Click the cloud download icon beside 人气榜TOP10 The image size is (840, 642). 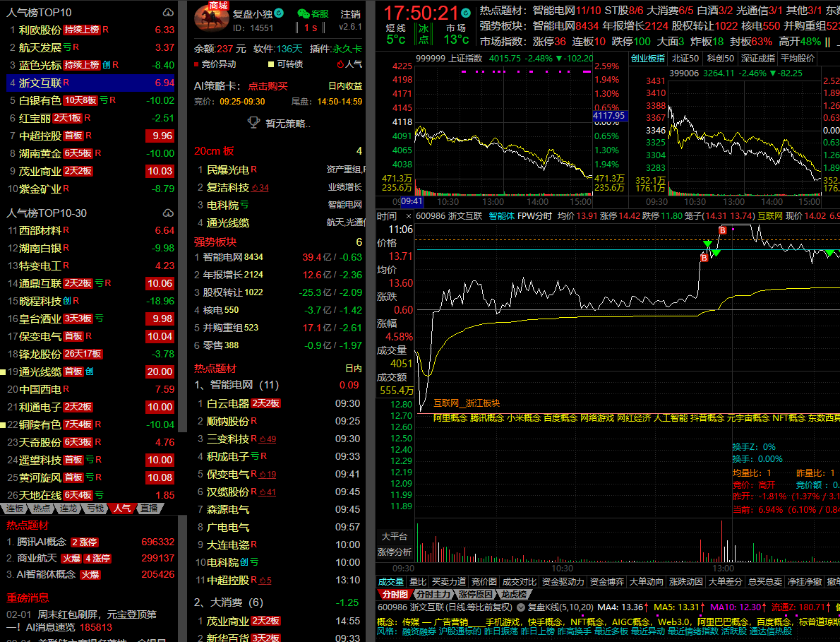coord(167,13)
